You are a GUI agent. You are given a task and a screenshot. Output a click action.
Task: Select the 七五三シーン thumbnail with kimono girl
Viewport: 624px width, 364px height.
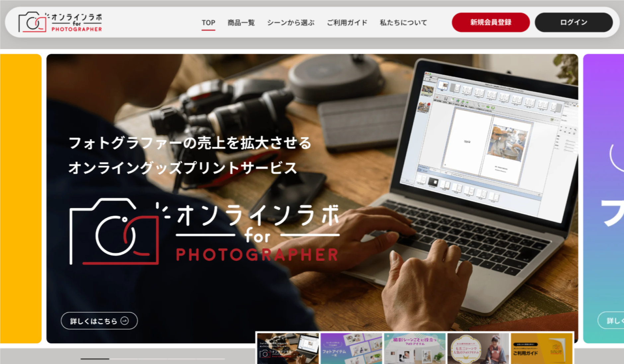tap(478, 348)
